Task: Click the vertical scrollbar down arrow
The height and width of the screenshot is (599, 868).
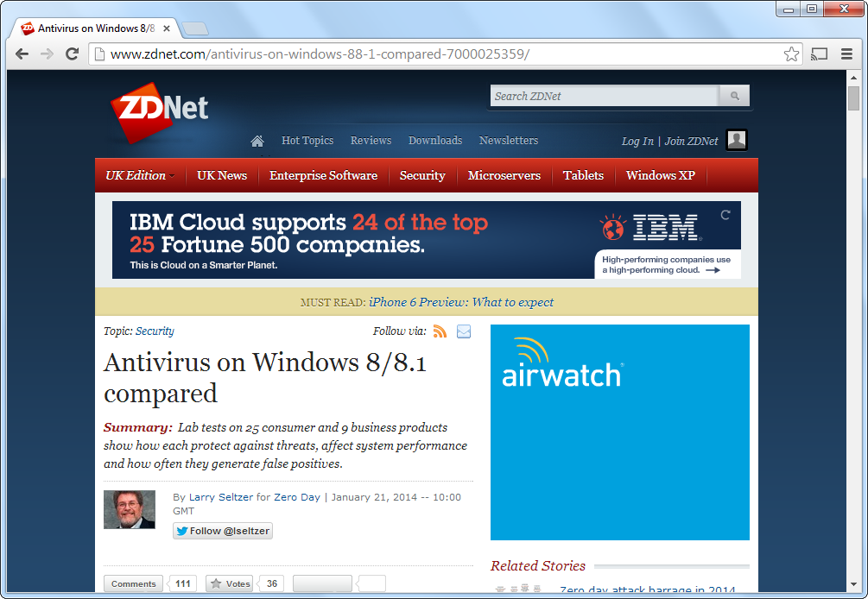Action: (853, 587)
